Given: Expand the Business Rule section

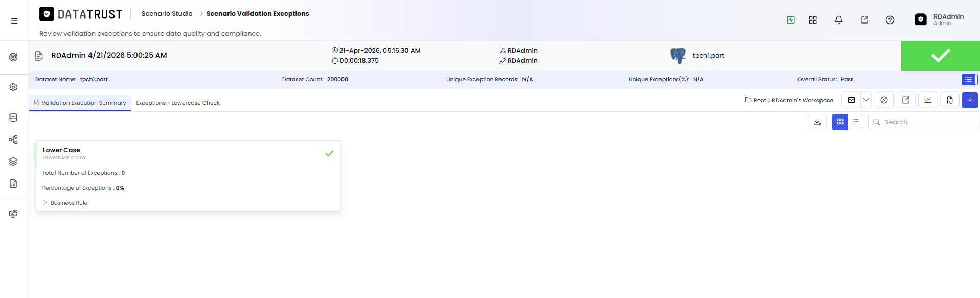Looking at the screenshot, I should tap(65, 203).
